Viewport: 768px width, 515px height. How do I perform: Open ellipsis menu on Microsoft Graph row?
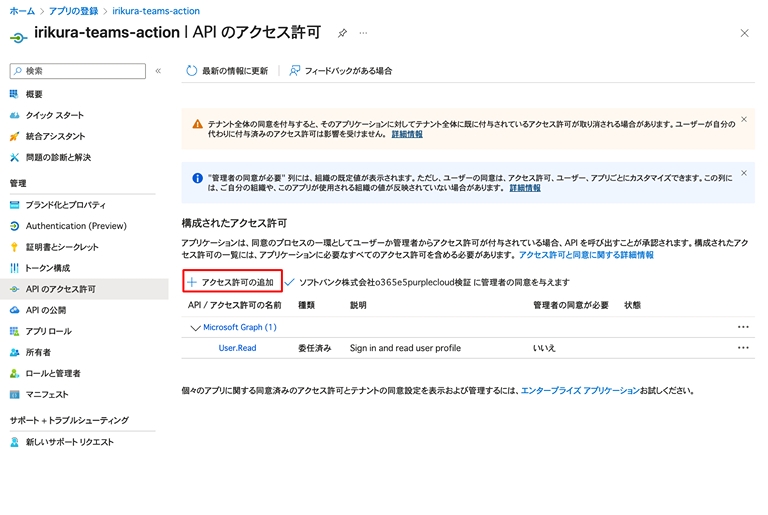click(743, 327)
